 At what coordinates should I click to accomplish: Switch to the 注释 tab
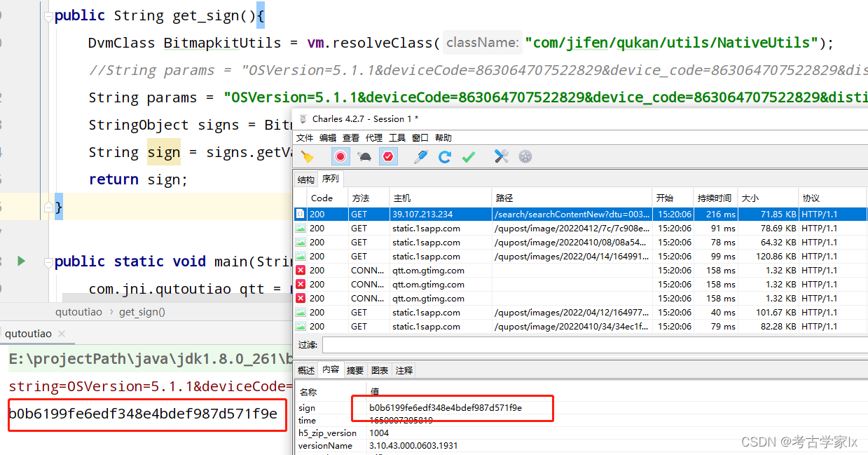click(404, 370)
